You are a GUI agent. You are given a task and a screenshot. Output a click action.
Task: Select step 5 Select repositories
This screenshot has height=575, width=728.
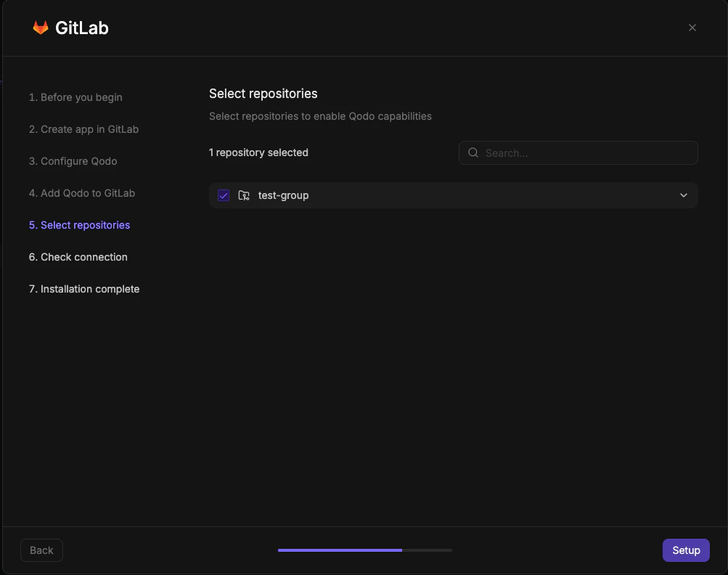click(79, 225)
